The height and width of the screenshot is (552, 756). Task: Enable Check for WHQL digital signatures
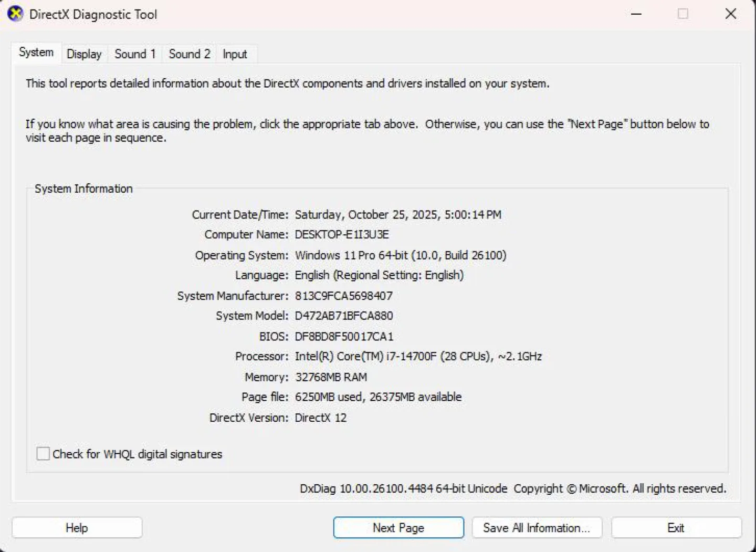pos(43,454)
